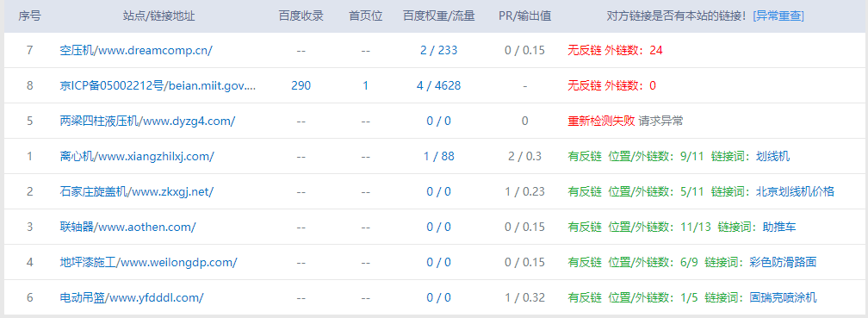Click weight 0 / 0 in 石家庄旋盖机 row
The width and height of the screenshot is (868, 318).
(x=438, y=191)
